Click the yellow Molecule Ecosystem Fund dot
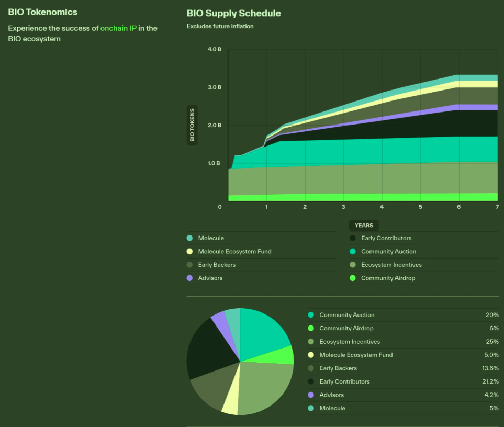Viewport: 504px width, 427px height. pos(191,251)
